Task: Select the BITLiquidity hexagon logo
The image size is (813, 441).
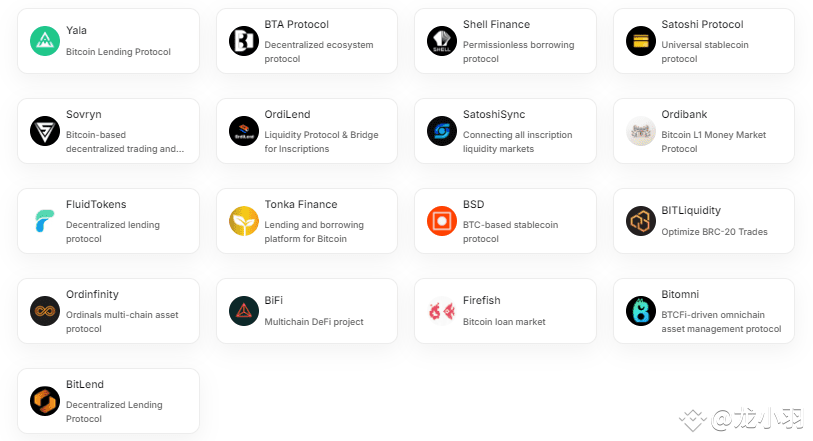Action: tap(641, 221)
